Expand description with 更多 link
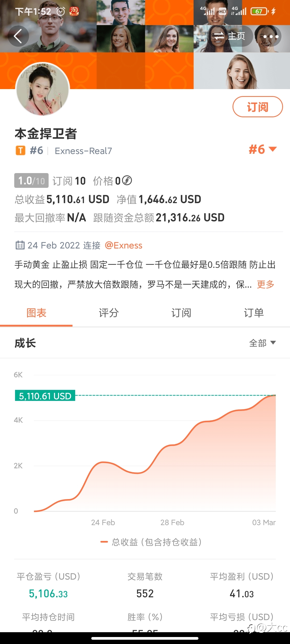Image resolution: width=290 pixels, height=644 pixels. pos(265,284)
